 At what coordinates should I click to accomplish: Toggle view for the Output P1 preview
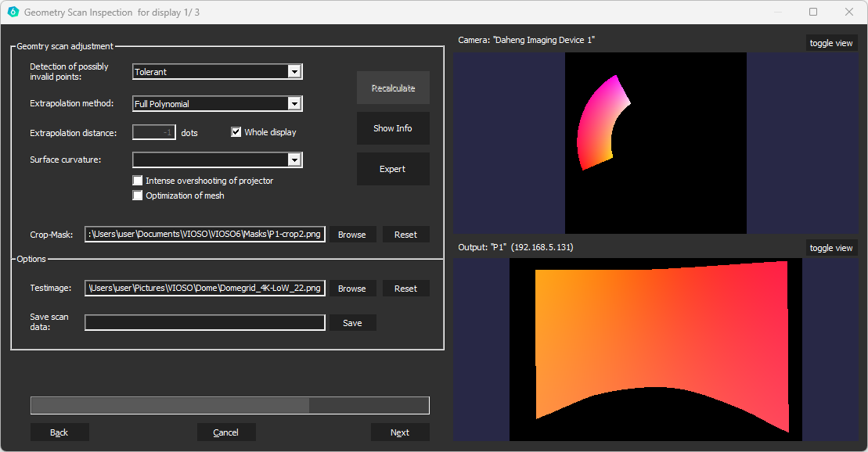point(831,248)
